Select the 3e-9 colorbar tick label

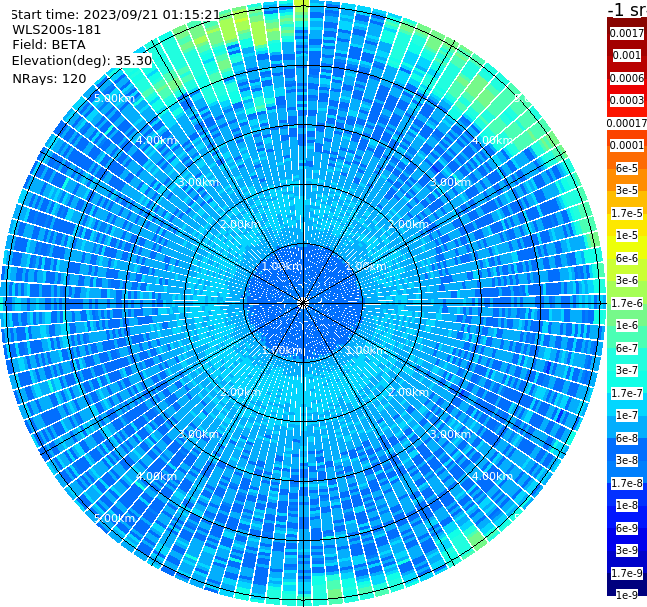click(x=627, y=550)
